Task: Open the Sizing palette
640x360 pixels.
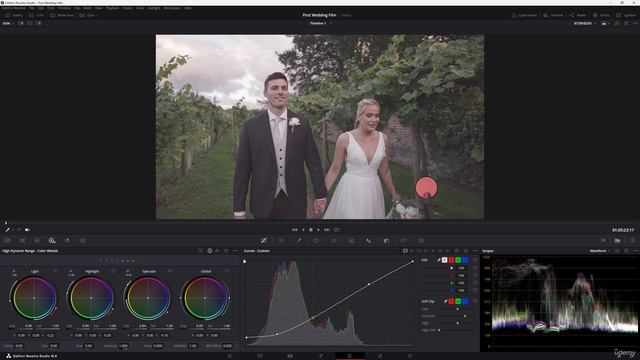Action: [404, 240]
